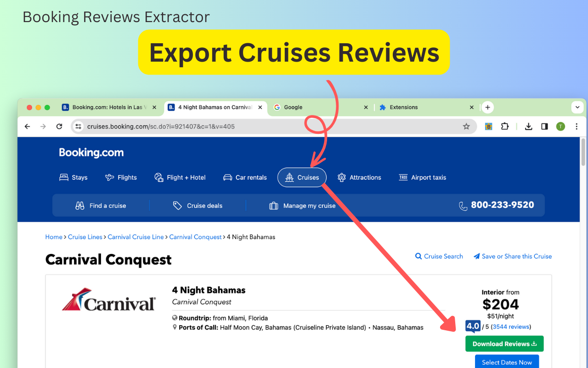
Task: Select the 4 Night Bahamas on Carnival tab
Action: (x=215, y=107)
